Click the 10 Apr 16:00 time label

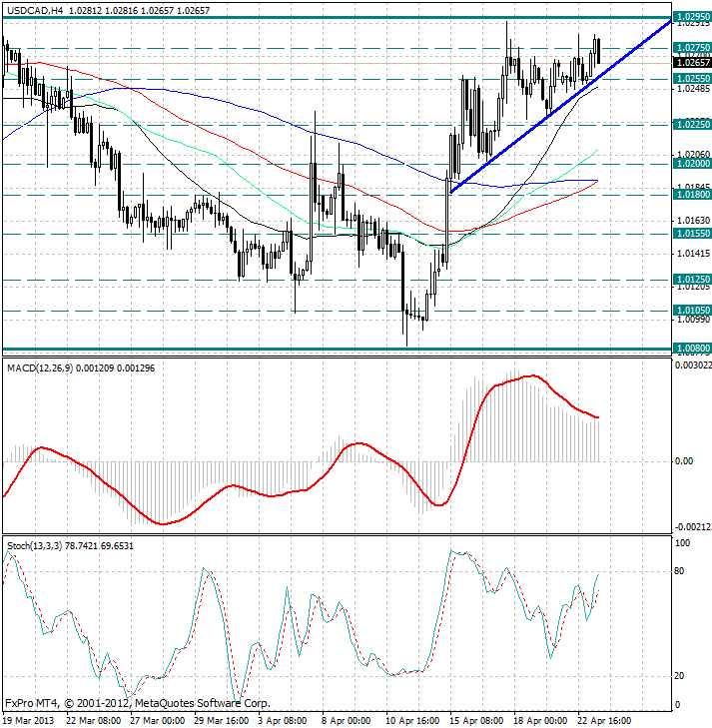pos(412,721)
